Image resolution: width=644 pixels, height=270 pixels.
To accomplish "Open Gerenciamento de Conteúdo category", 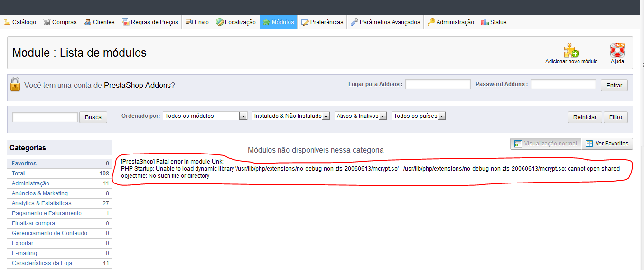I will pyautogui.click(x=60, y=233).
